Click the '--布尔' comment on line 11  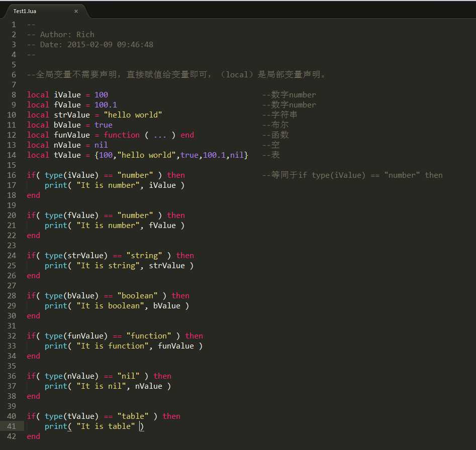275,125
